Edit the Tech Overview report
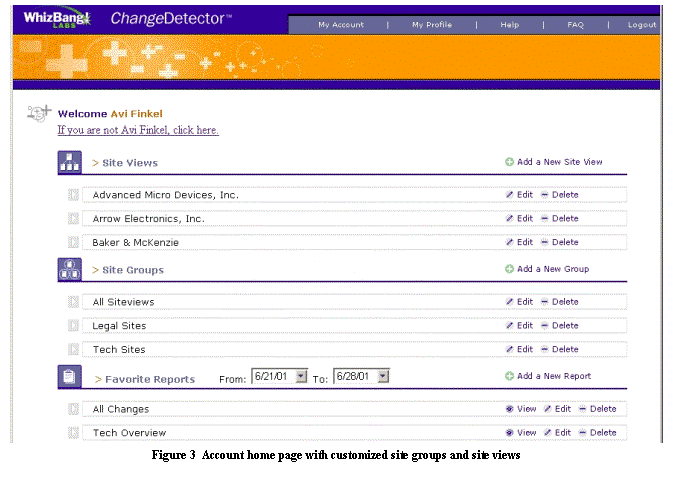 pos(562,432)
